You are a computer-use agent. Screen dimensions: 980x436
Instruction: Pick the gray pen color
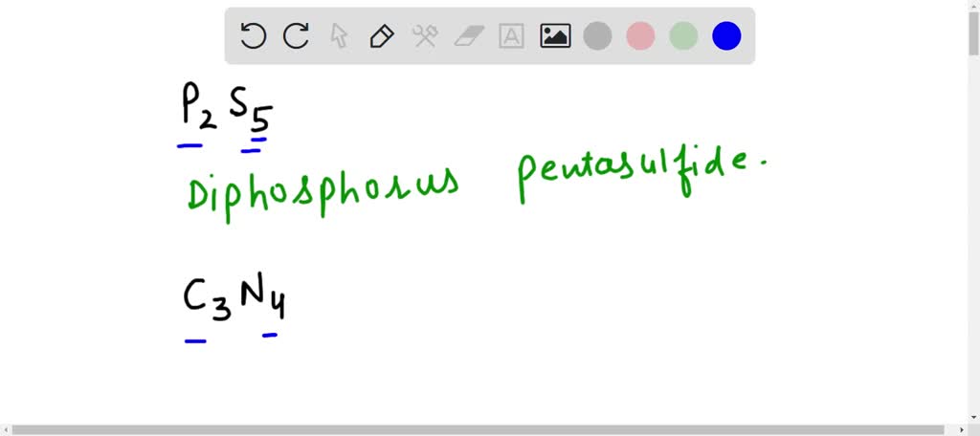point(598,36)
